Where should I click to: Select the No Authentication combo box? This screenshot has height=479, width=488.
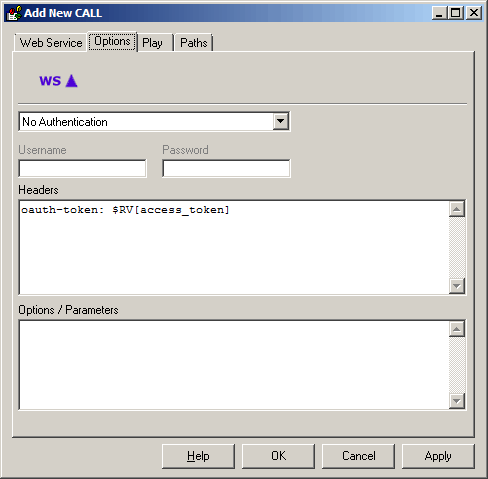[x=154, y=122]
